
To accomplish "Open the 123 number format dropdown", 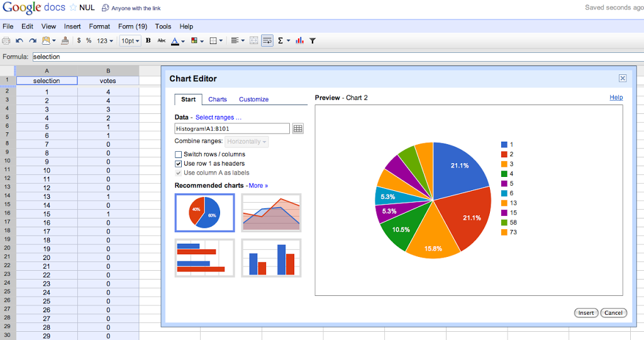I will (x=105, y=41).
